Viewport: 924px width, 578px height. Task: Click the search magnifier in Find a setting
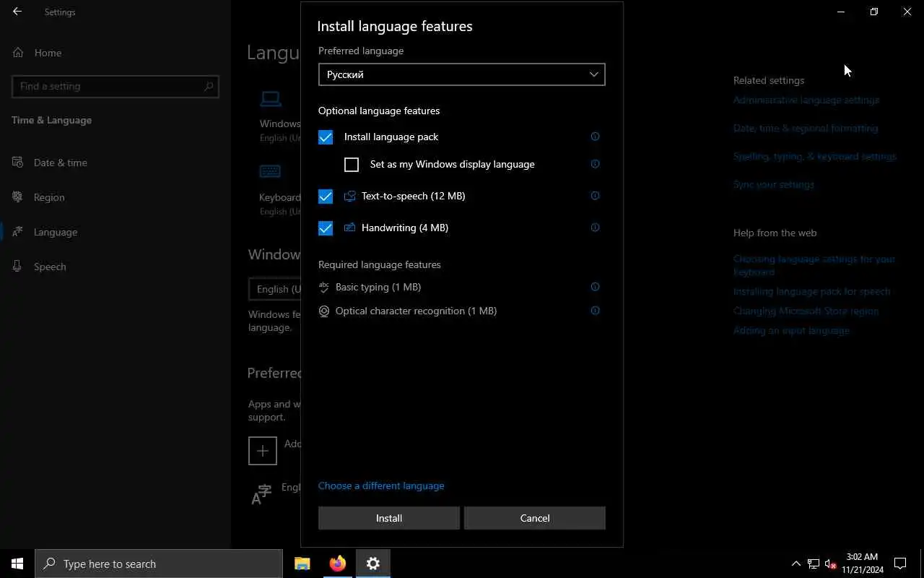point(209,86)
